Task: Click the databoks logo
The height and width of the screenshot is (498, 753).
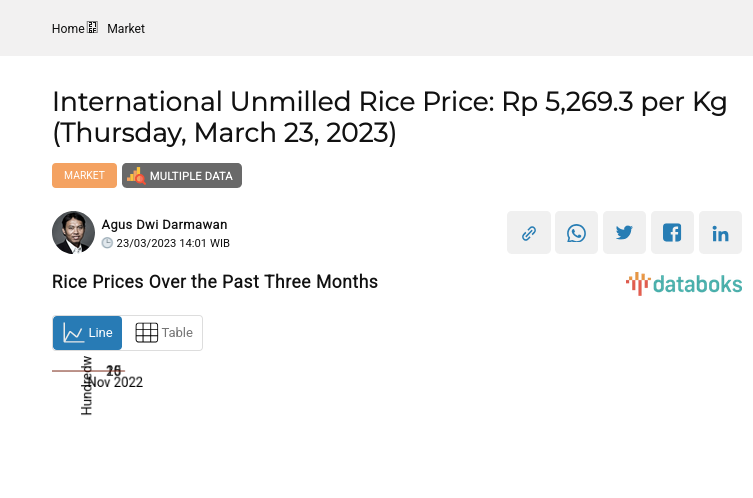Action: [x=684, y=284]
